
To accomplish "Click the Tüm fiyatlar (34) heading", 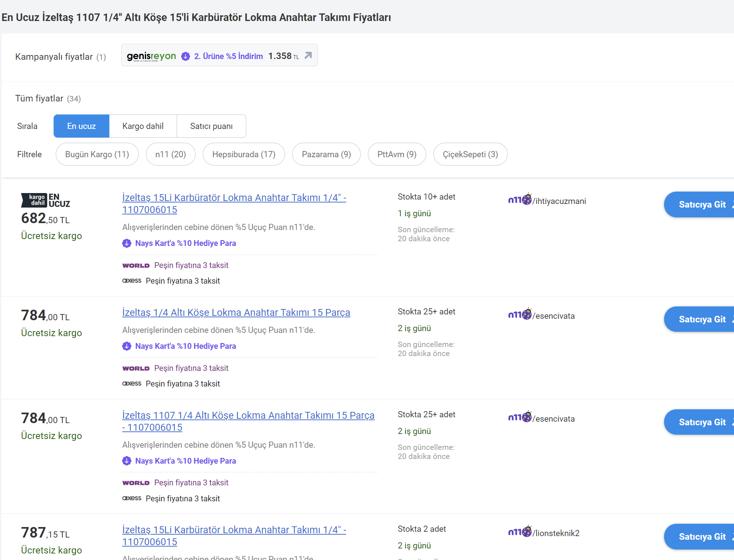I will click(48, 99).
